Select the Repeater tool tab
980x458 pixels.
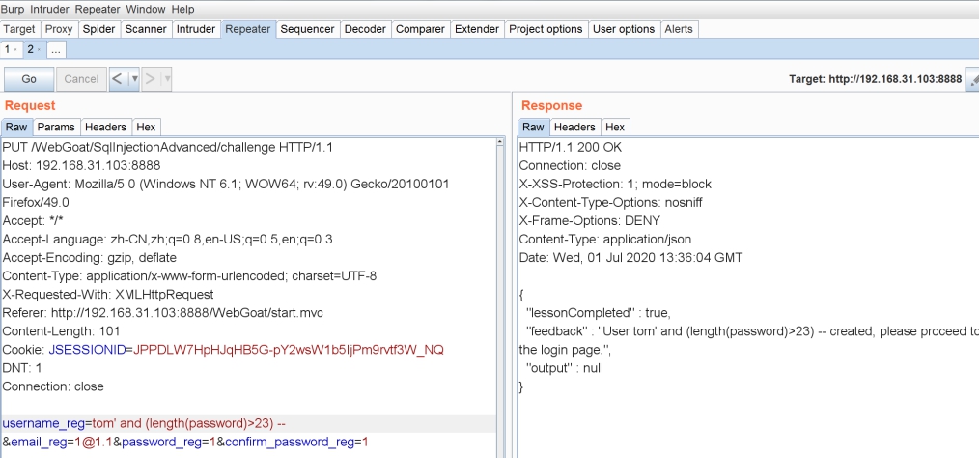248,29
